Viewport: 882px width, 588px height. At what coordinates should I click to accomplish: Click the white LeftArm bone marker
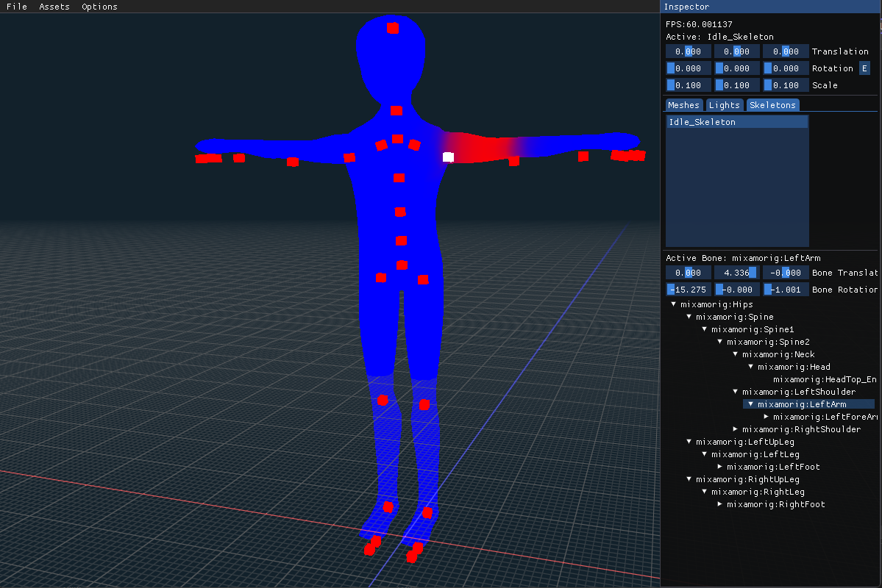[x=448, y=156]
